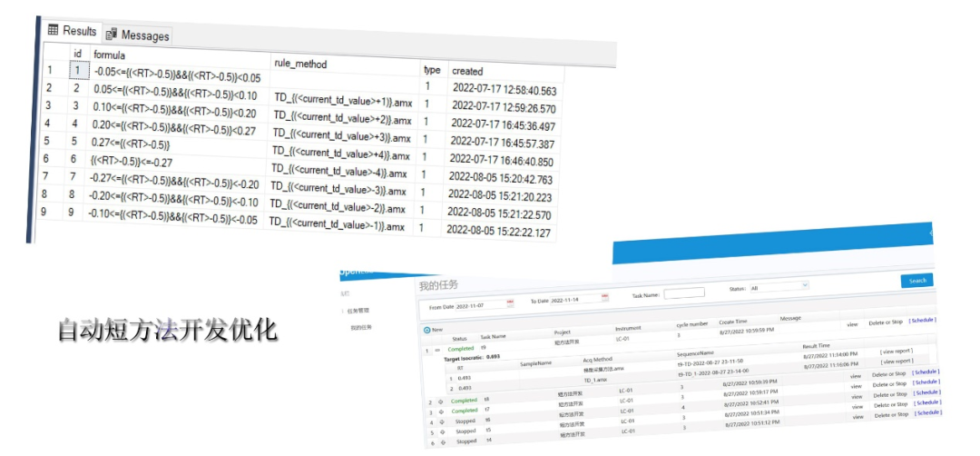Select cell TD_{(<current_td_value>-4)}.amx

coord(339,170)
